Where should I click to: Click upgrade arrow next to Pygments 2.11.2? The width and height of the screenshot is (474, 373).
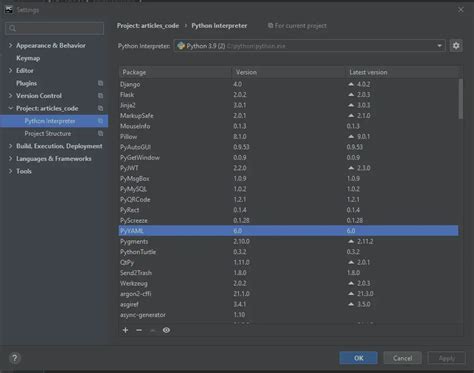[x=351, y=241]
